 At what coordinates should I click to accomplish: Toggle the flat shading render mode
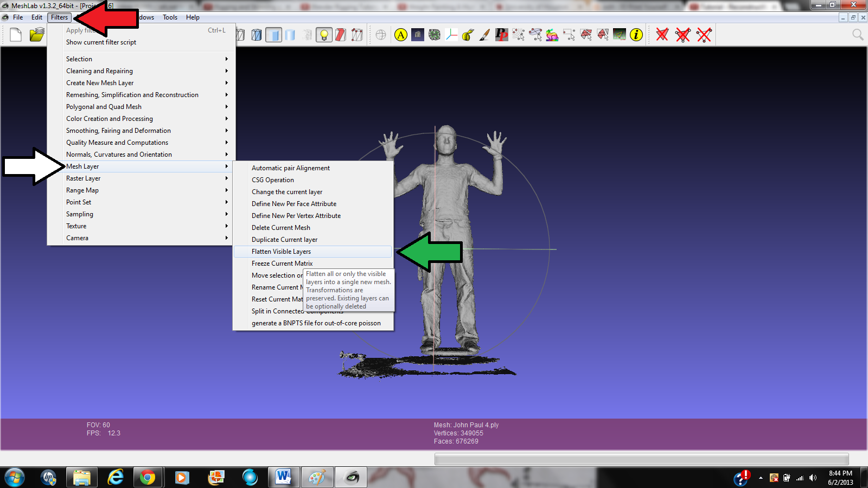(x=274, y=35)
